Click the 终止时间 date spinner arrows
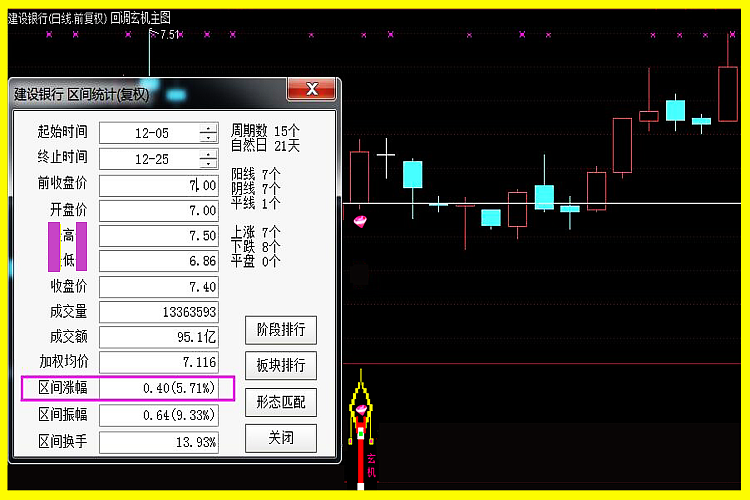Screen dimensions: 750x500 [208, 159]
